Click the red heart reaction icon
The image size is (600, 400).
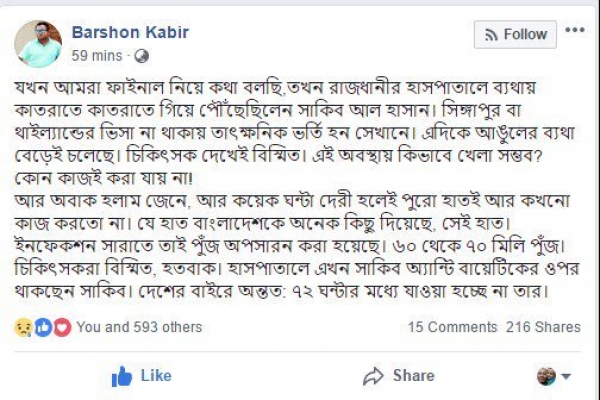click(x=61, y=327)
